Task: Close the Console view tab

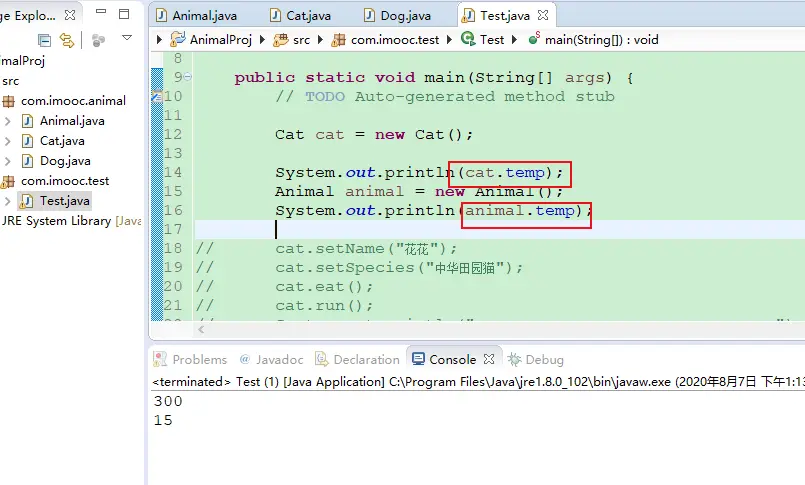Action: tap(490, 360)
